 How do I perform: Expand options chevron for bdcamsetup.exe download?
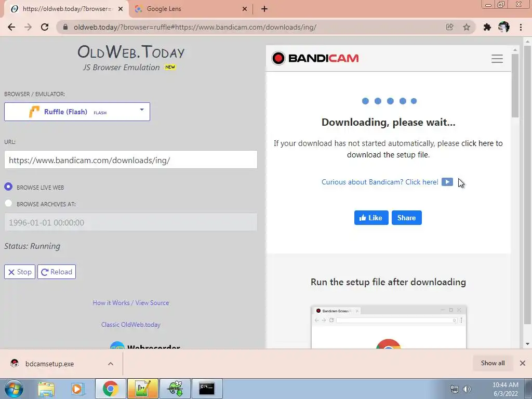coord(111,364)
